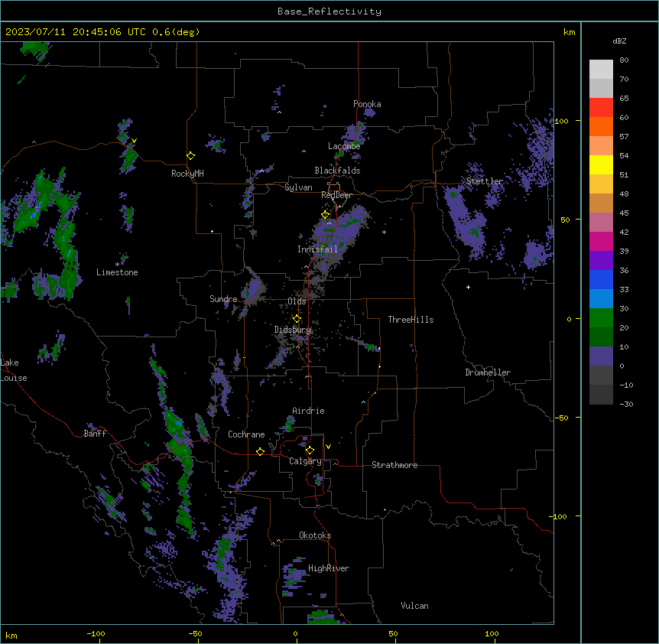Image resolution: width=659 pixels, height=644 pixels.
Task: Click the ThreeHills label
Action: 411,320
